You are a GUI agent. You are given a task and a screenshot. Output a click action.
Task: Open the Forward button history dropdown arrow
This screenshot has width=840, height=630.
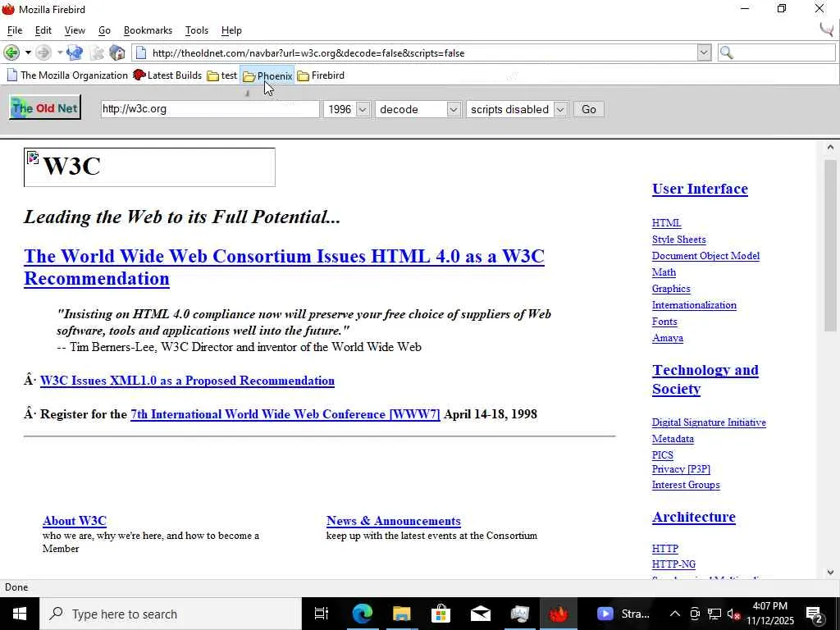[59, 52]
